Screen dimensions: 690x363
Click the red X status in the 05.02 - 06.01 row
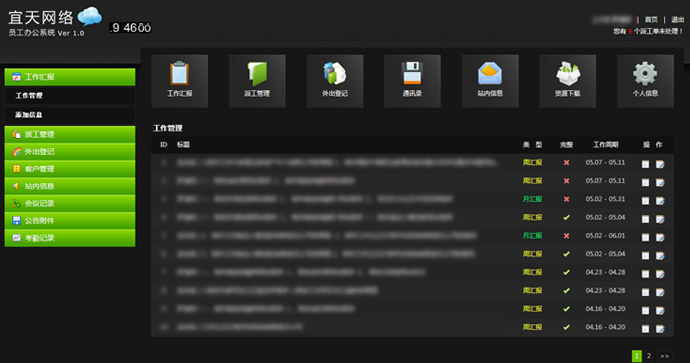566,236
